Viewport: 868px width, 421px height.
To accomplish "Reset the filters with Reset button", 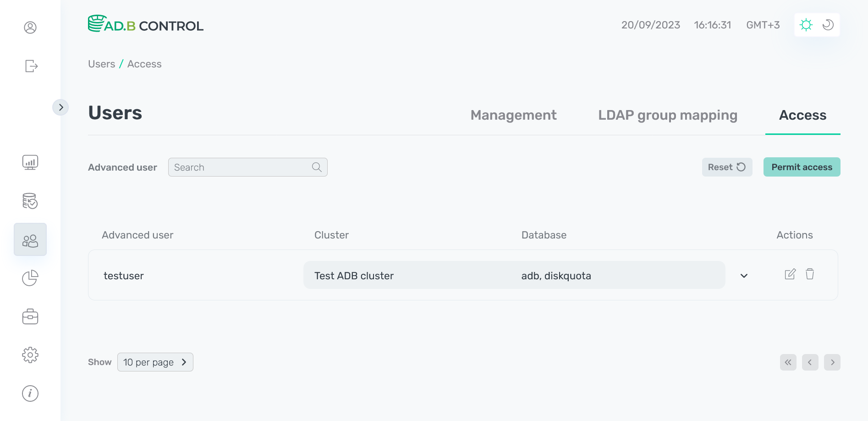I will [x=727, y=167].
